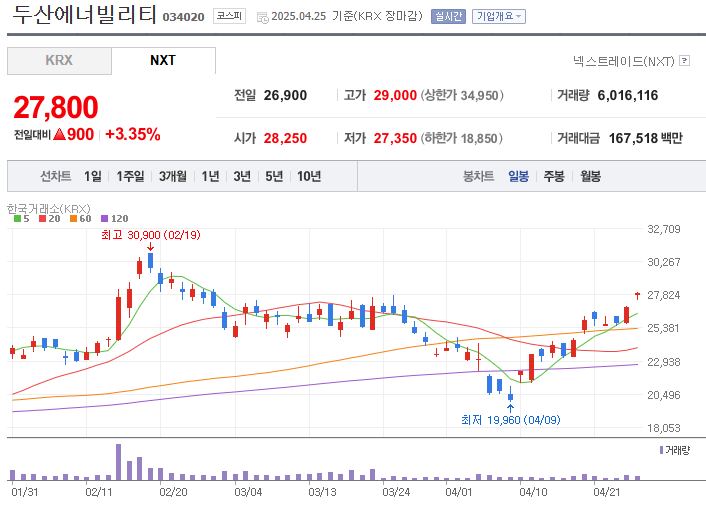Click the orange 60-day average swatch

[x=74, y=219]
